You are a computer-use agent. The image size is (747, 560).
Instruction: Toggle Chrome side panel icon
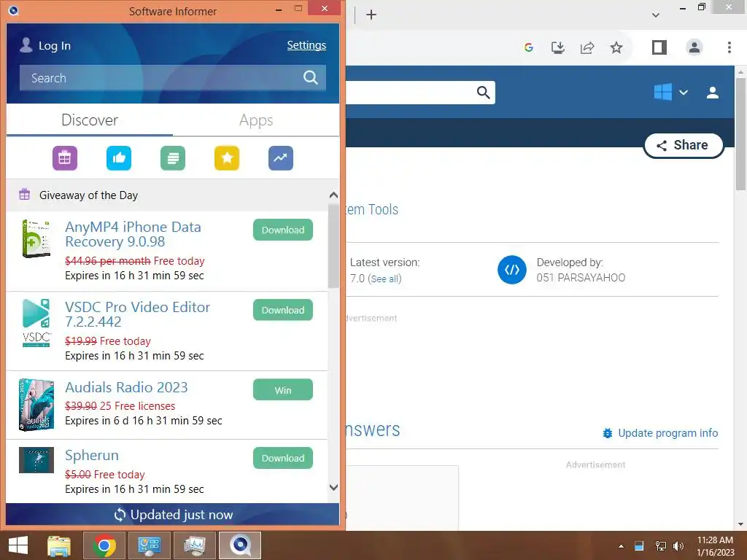[659, 47]
